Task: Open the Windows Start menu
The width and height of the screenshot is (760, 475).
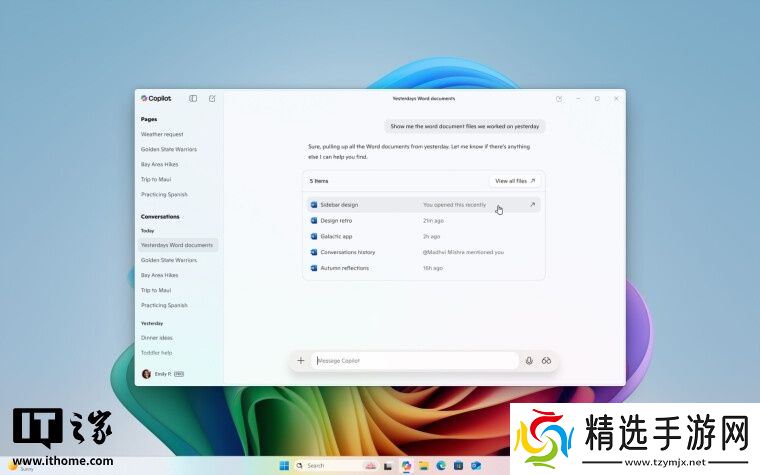Action: coord(284,465)
